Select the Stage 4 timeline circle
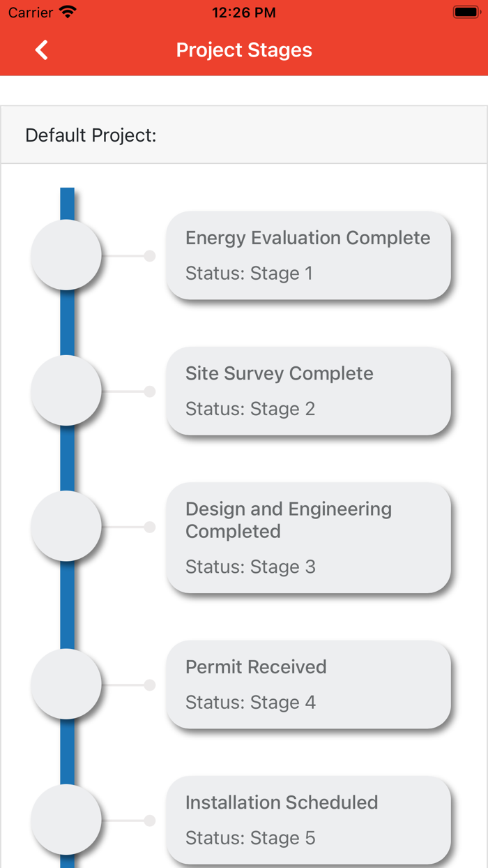The image size is (488, 868). (x=66, y=684)
